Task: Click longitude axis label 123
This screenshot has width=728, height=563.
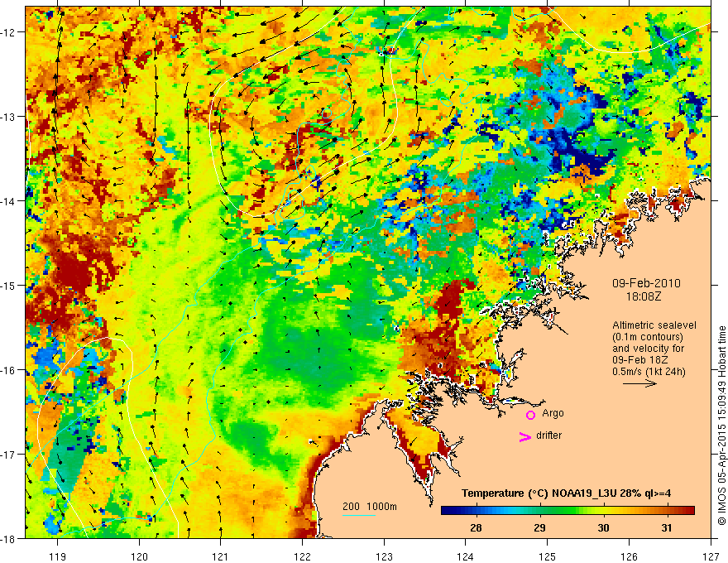Action: 384,556
